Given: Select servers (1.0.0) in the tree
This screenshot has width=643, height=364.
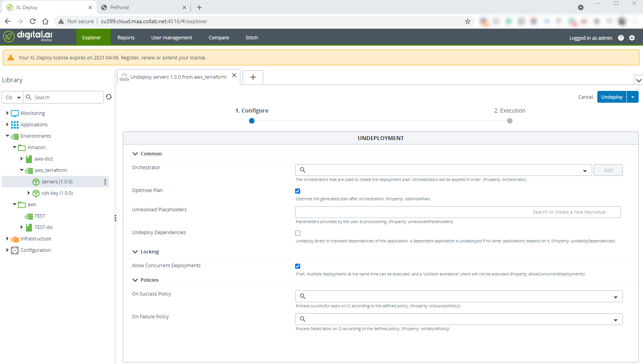Looking at the screenshot, I should [x=55, y=182].
